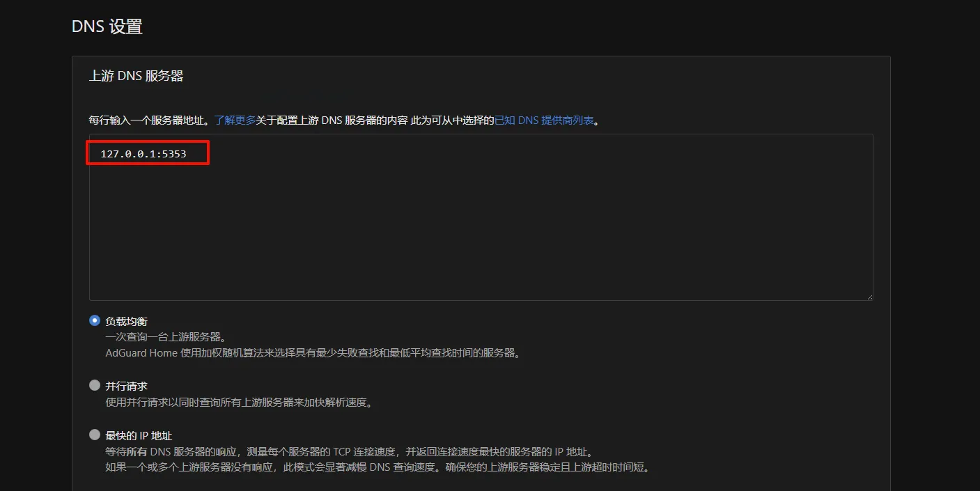Open the 已知 DNS 提供商列表 link
This screenshot has height=491, width=980.
click(543, 120)
